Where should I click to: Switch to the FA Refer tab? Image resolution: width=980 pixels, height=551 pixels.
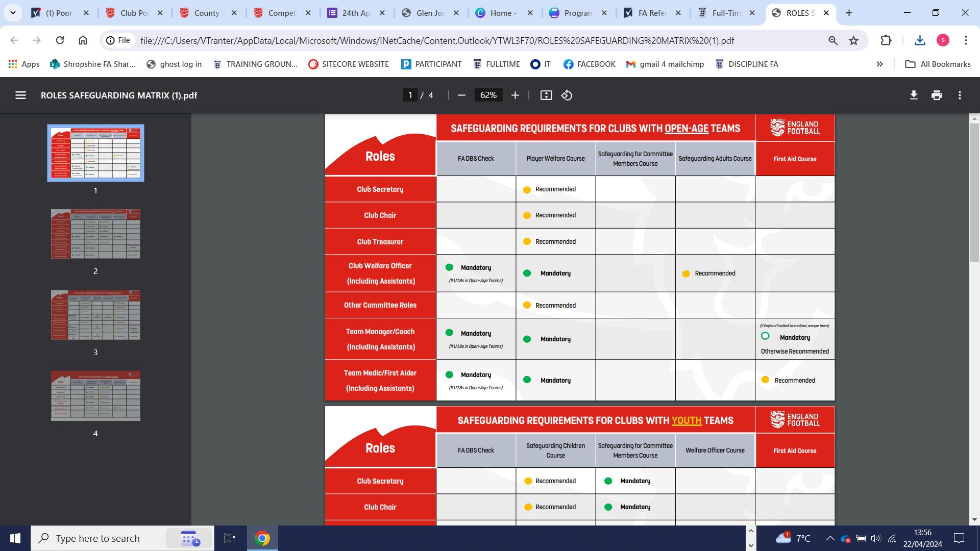652,13
